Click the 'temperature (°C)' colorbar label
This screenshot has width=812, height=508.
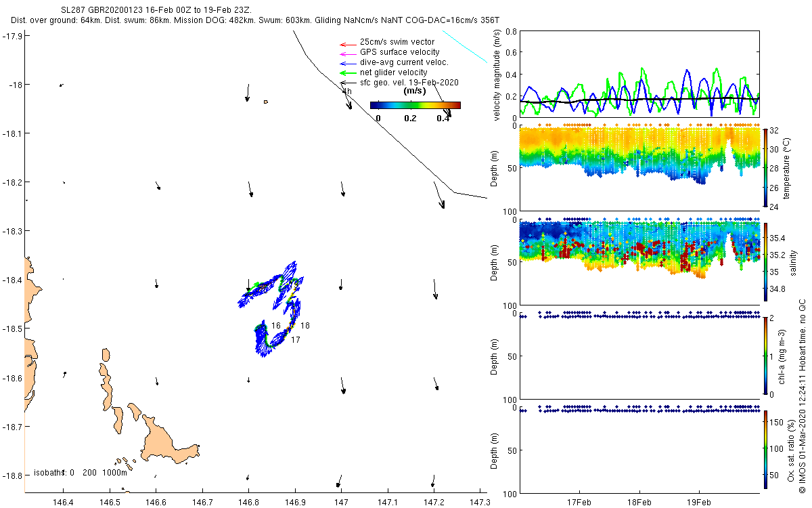click(x=788, y=167)
